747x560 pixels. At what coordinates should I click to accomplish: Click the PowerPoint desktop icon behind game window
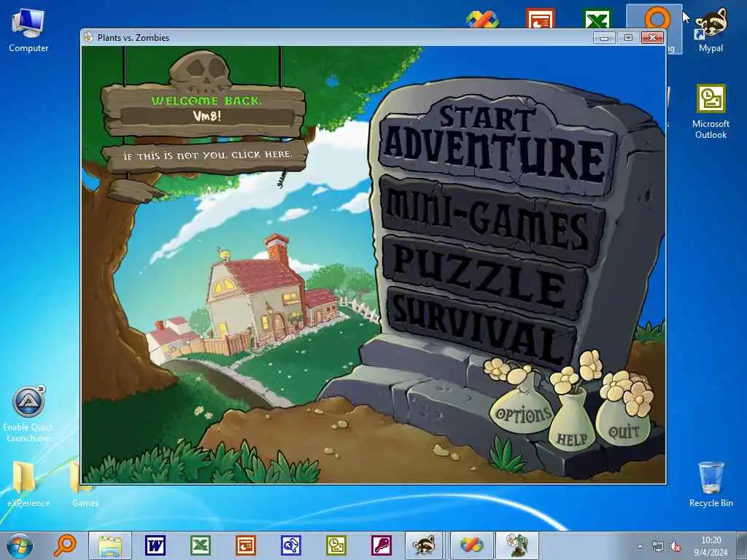click(x=541, y=19)
